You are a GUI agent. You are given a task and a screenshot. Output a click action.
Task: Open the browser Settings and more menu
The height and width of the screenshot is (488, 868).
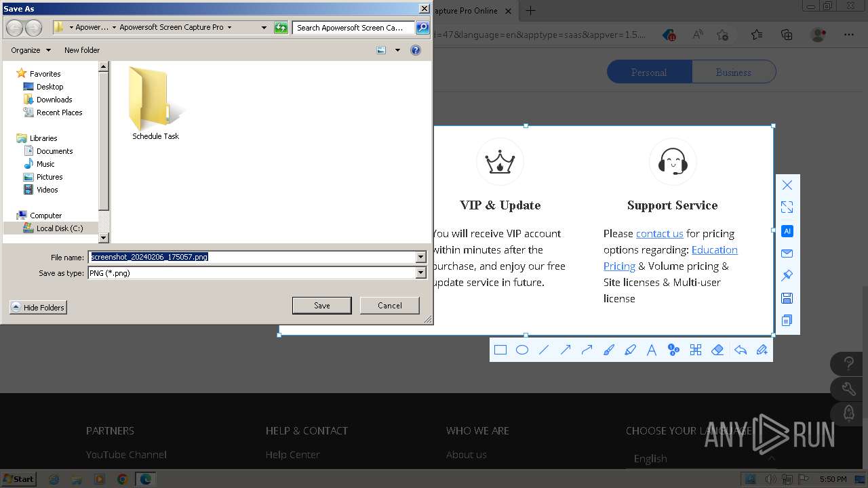(849, 35)
